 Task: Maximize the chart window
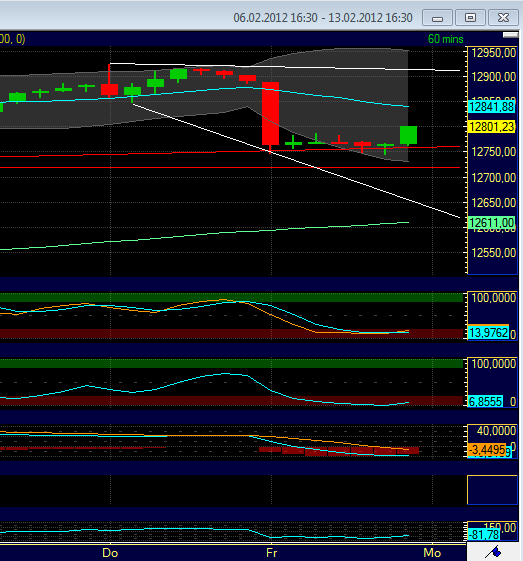(x=470, y=18)
